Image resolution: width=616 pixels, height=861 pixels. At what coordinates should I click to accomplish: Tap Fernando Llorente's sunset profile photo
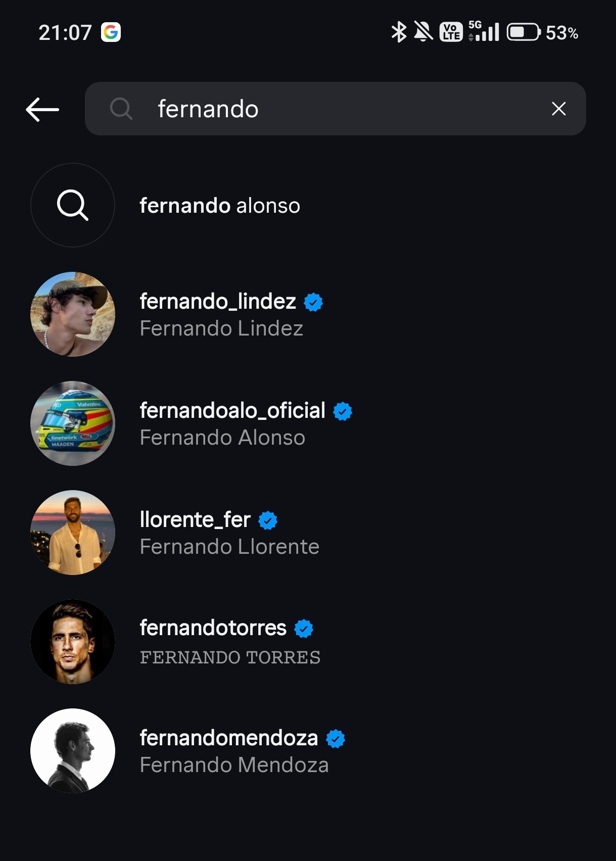click(73, 533)
